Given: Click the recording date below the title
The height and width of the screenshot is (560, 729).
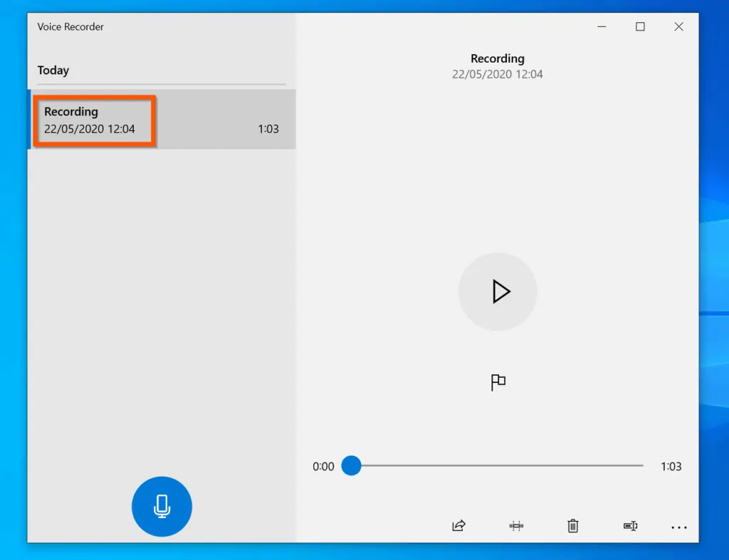Looking at the screenshot, I should (498, 74).
